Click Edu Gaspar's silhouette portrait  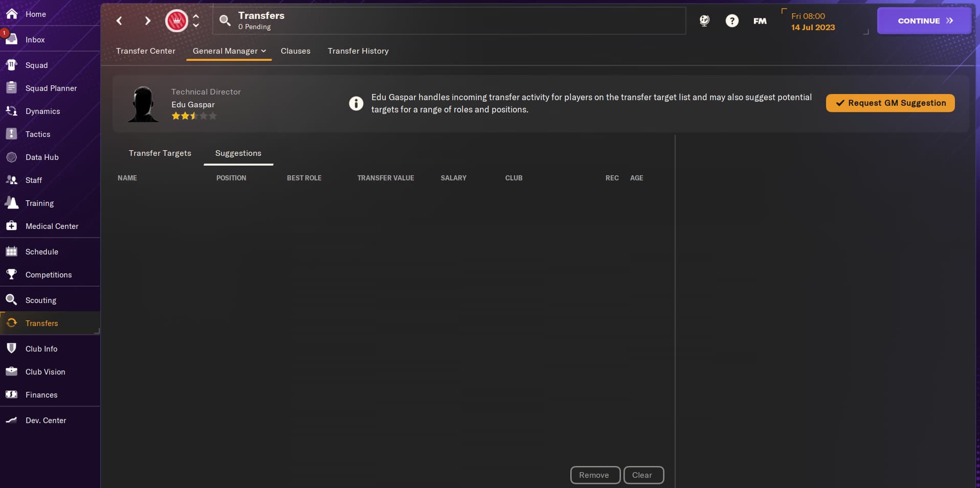point(143,104)
